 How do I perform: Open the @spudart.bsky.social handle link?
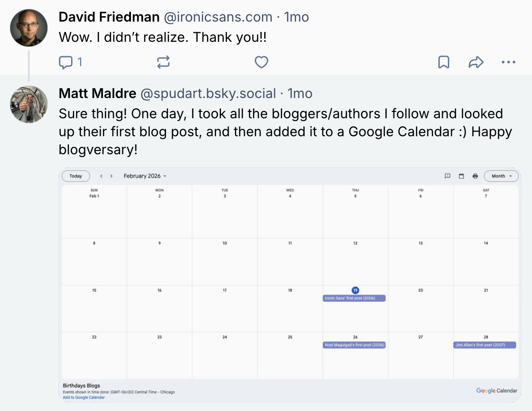208,94
